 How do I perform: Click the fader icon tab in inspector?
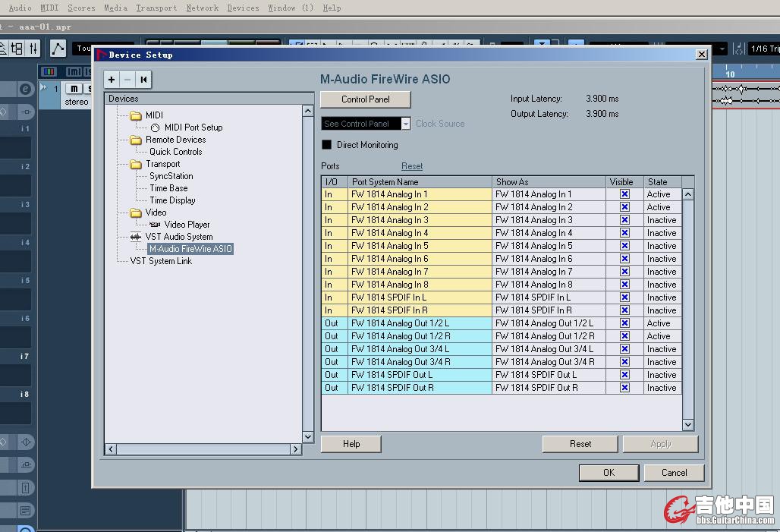pyautogui.click(x=26, y=112)
